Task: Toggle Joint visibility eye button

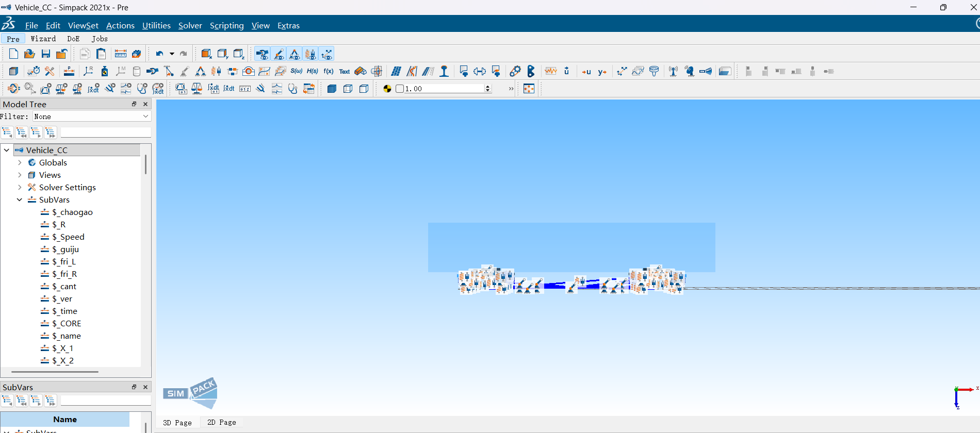Action: [279, 54]
